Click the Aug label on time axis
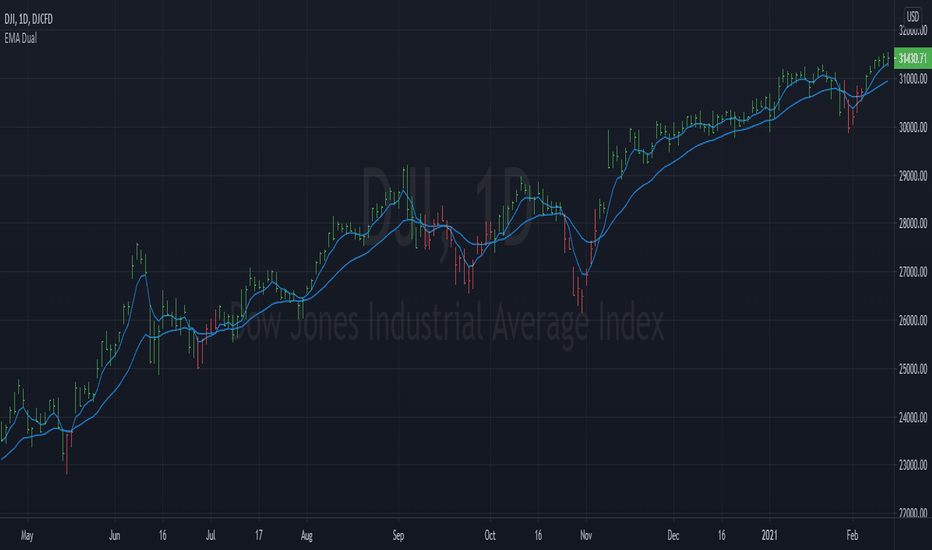This screenshot has height=550, width=932. pyautogui.click(x=306, y=536)
